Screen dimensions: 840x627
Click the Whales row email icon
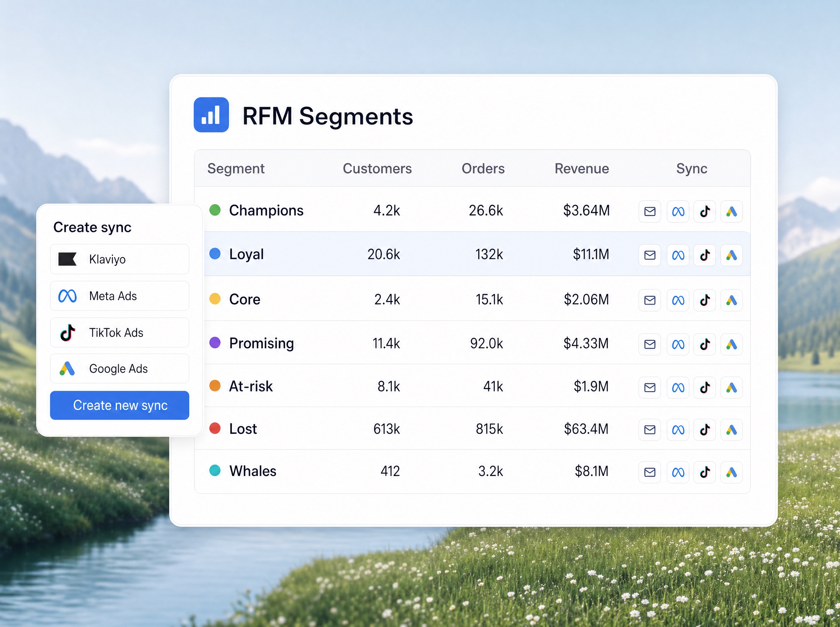coord(649,472)
